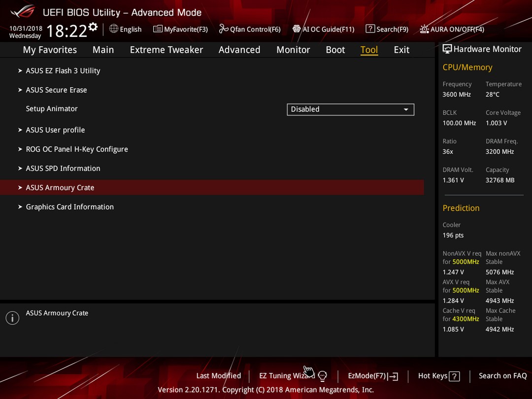Click the Search question mark icon
The image size is (532, 399).
click(370, 29)
